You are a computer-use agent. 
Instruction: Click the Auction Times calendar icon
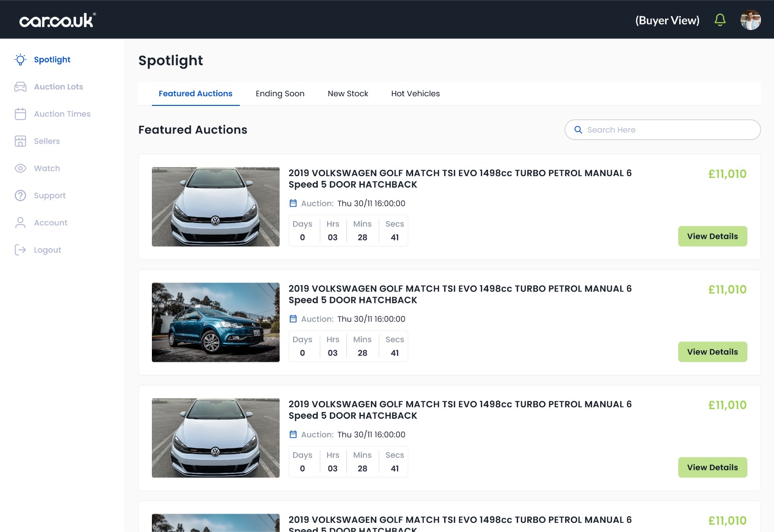(x=20, y=114)
